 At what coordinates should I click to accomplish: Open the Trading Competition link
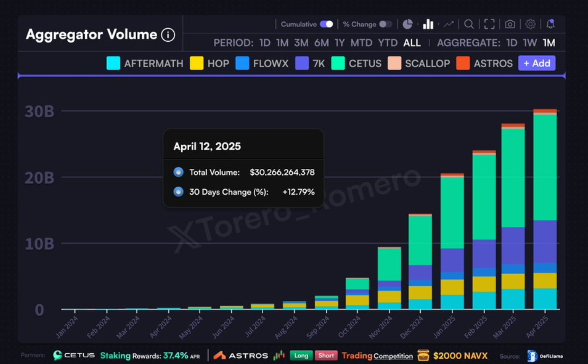click(x=377, y=356)
